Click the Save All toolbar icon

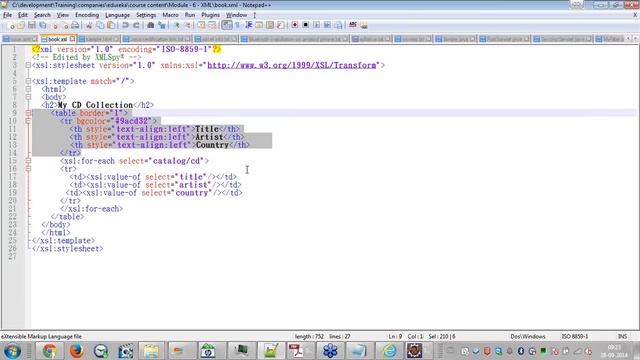42,25
